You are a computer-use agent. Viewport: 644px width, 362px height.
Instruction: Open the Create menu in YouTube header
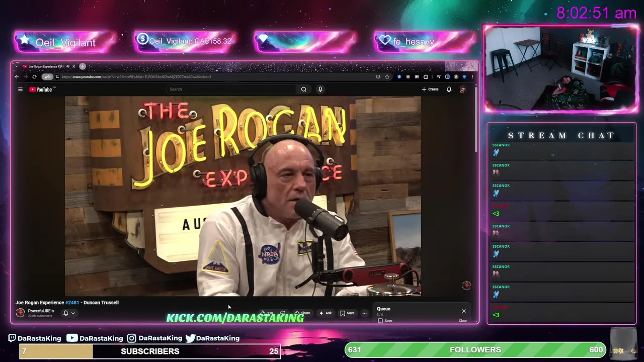point(430,89)
